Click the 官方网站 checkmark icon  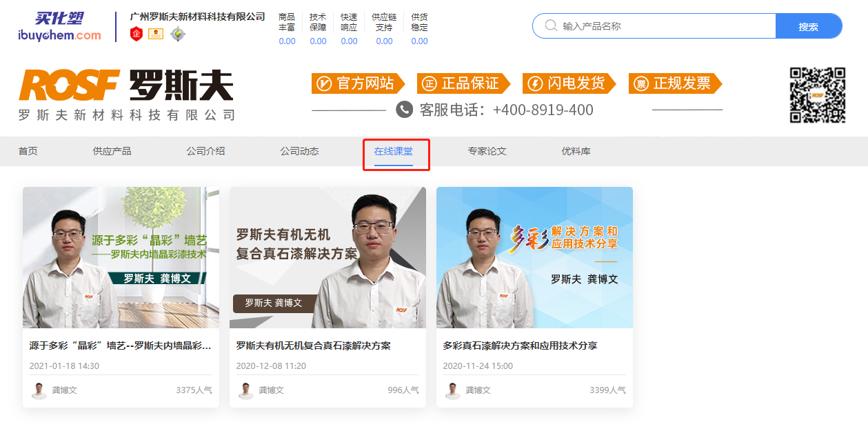pyautogui.click(x=323, y=84)
